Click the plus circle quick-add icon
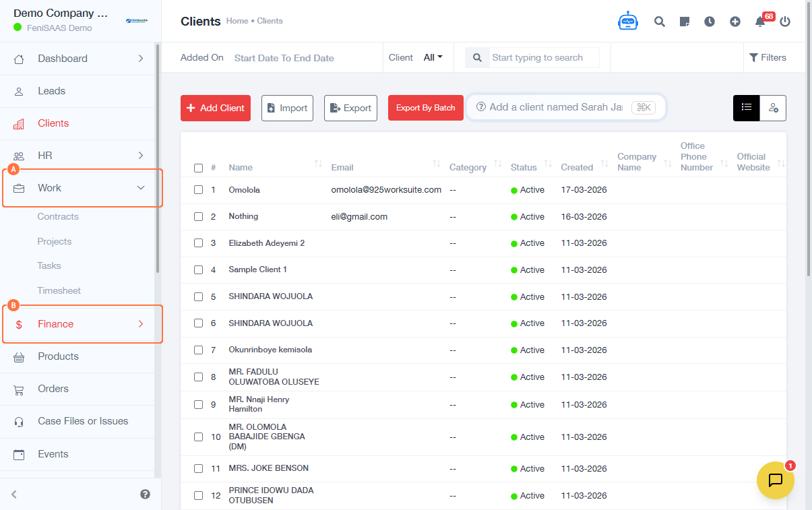 (x=735, y=22)
